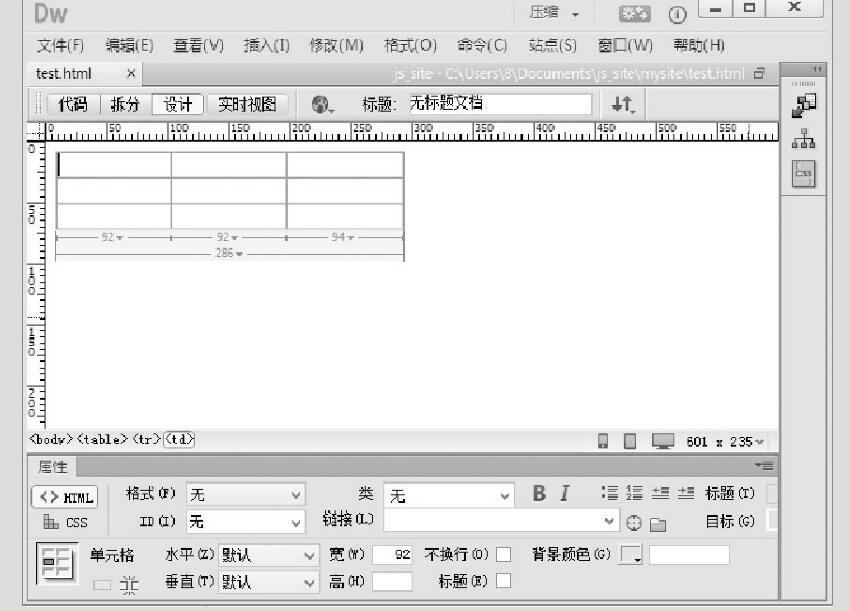This screenshot has height=611, width=850.
Task: Click the unordered list icon
Action: pyautogui.click(x=609, y=493)
